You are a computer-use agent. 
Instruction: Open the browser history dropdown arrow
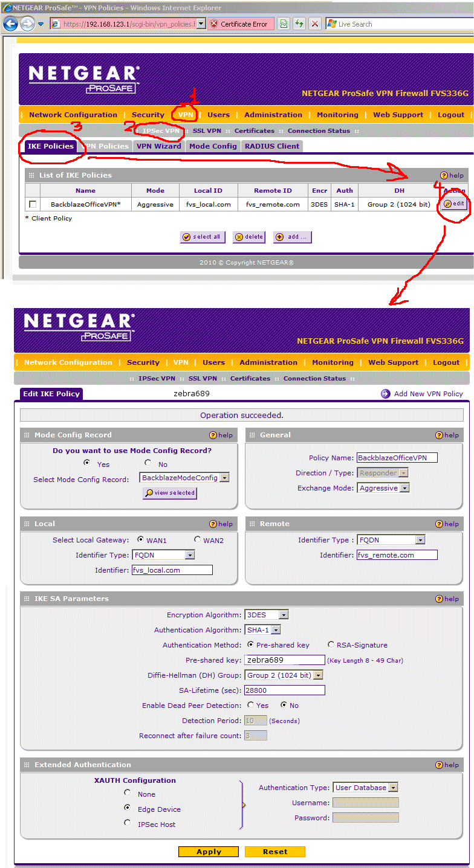[41, 24]
